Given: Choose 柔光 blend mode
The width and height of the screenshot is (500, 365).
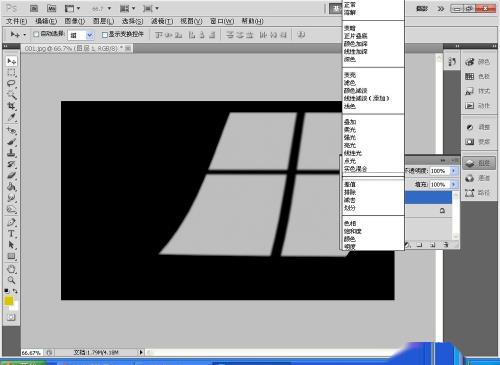Looking at the screenshot, I should click(x=350, y=129).
